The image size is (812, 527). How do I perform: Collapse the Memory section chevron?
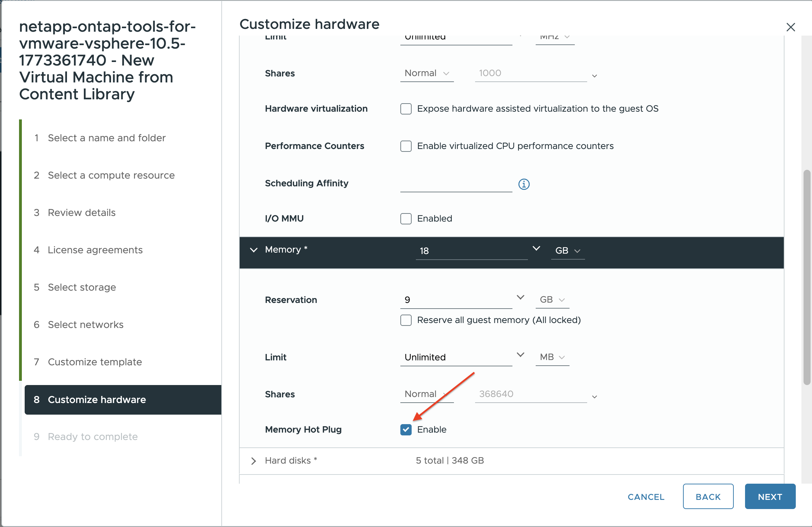tap(253, 250)
